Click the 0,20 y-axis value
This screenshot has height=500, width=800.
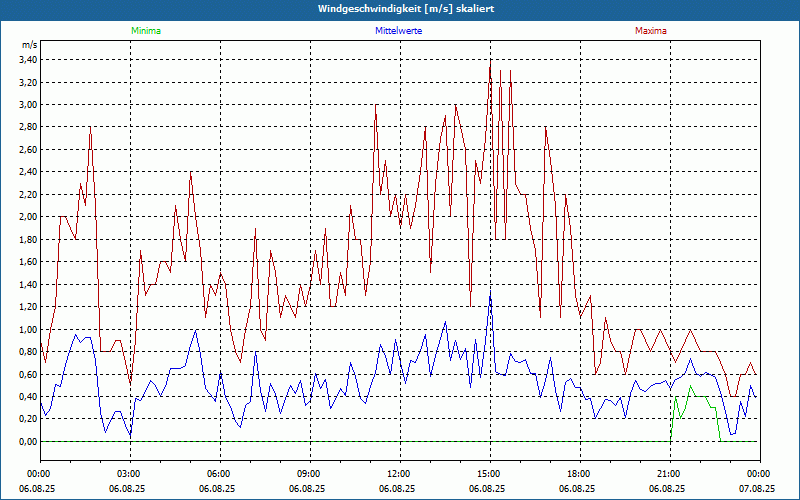[28, 419]
